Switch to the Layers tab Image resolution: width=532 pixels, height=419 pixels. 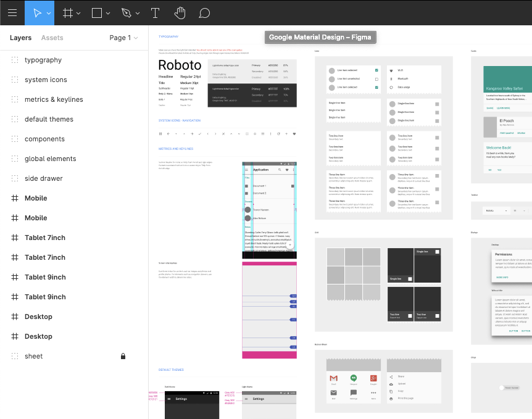[x=20, y=38]
